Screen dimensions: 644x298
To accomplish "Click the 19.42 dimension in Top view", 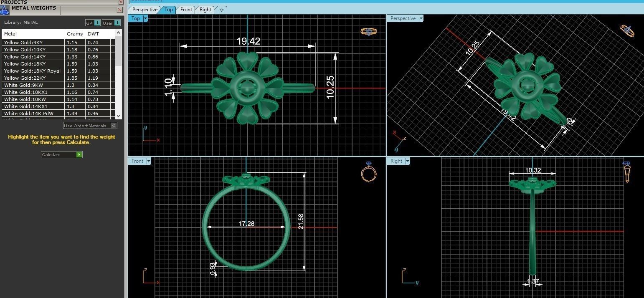I will pyautogui.click(x=248, y=41).
